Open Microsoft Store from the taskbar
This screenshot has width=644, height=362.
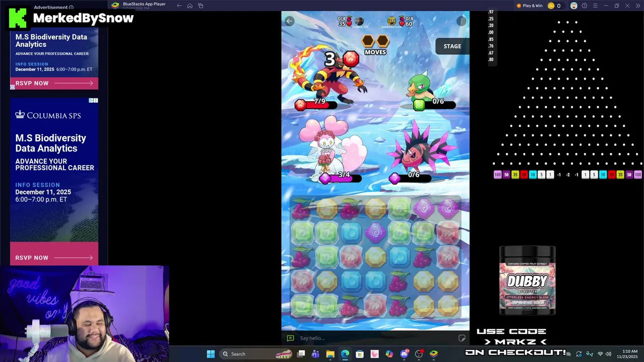pyautogui.click(x=360, y=354)
